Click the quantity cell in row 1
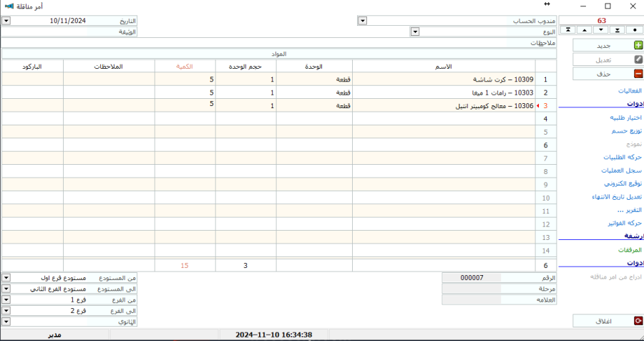 pyautogui.click(x=185, y=80)
